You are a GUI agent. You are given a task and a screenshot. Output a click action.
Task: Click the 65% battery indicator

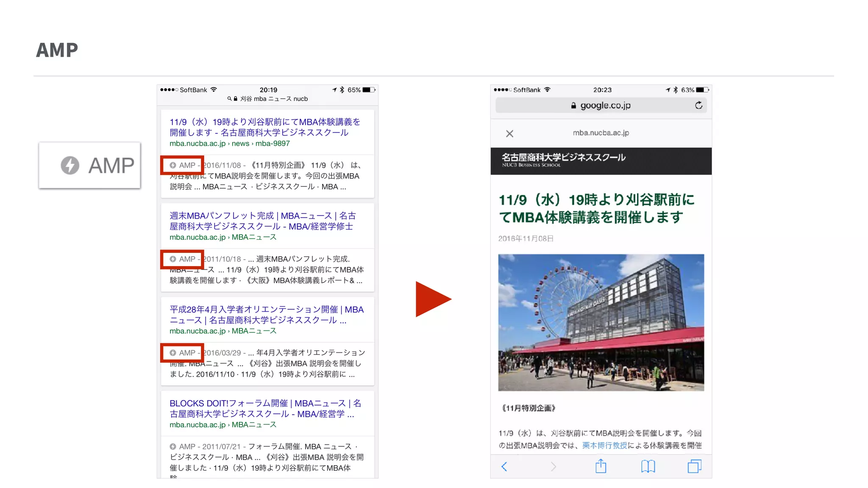(361, 90)
